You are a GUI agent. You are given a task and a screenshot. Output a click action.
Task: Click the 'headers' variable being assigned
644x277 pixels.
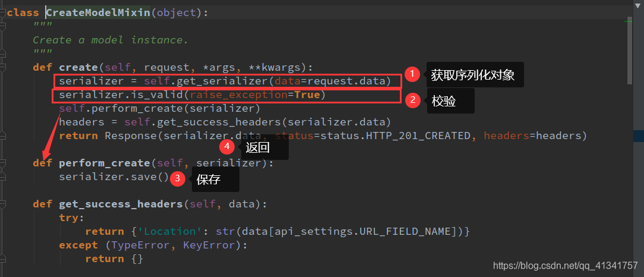[82, 122]
